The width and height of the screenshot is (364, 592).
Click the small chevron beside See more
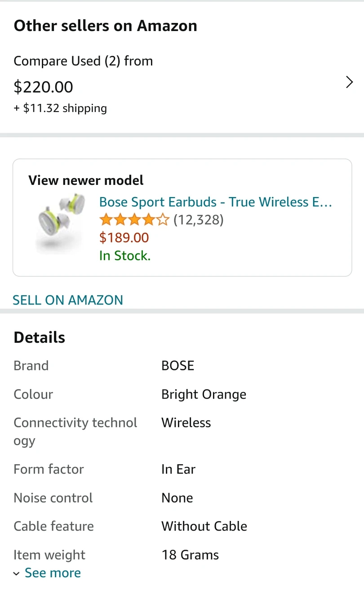(17, 574)
